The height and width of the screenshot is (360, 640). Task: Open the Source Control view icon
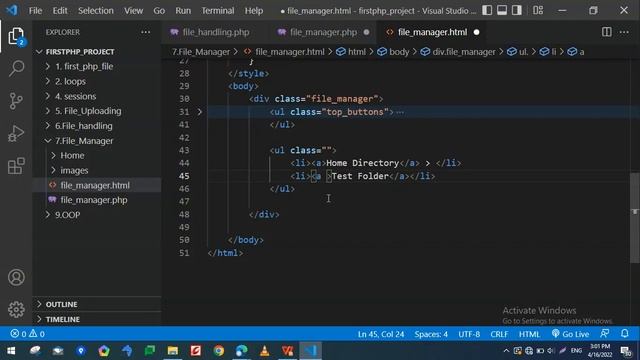pyautogui.click(x=16, y=101)
